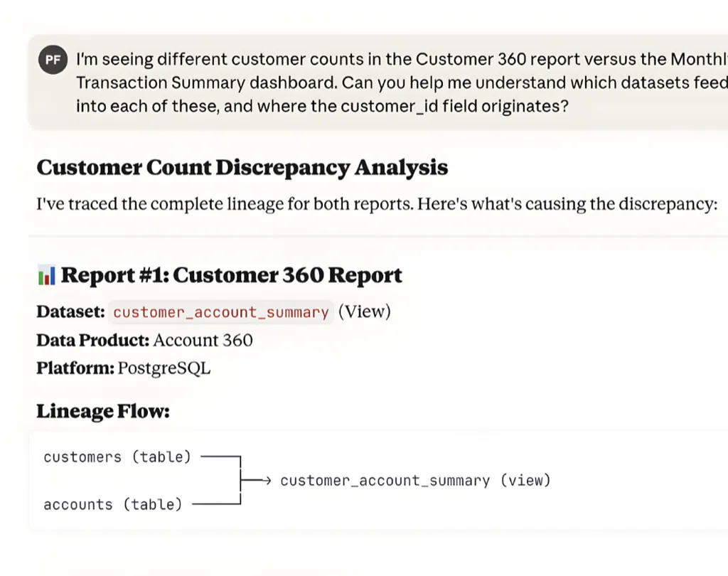The width and height of the screenshot is (728, 576).
Task: Click the Dataset label
Action: click(x=70, y=311)
